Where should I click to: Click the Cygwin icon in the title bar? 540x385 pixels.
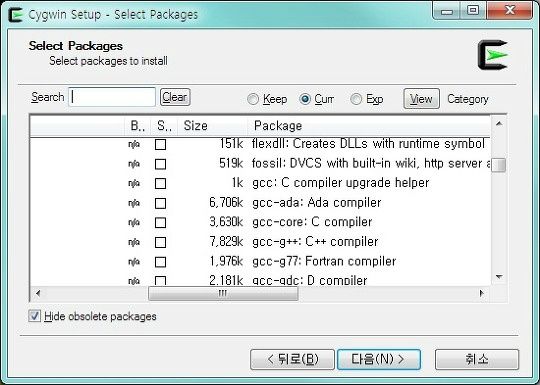click(x=15, y=14)
